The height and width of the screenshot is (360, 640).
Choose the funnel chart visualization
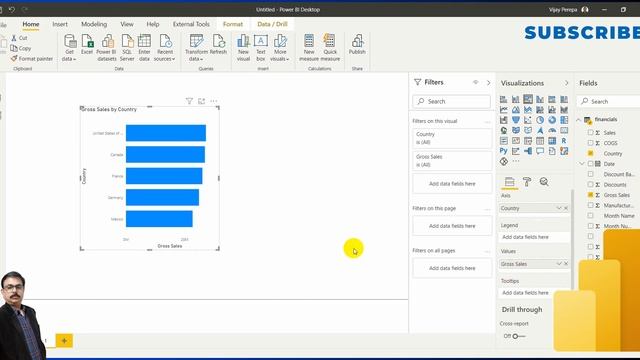[516, 120]
